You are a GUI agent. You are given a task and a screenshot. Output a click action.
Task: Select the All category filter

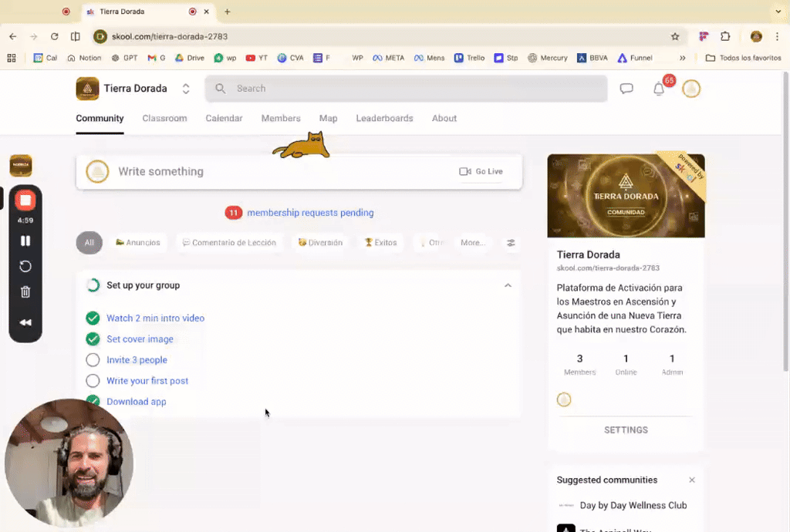(89, 243)
